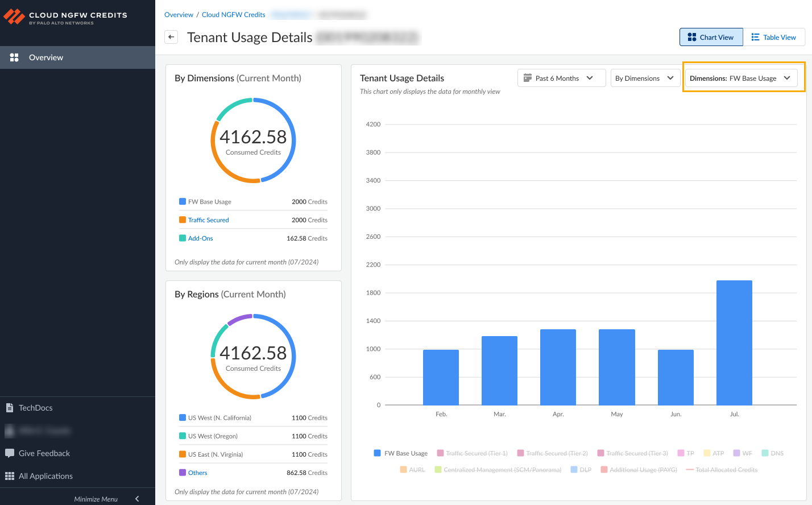Click the Give Feedback chat bubble icon

[10, 453]
